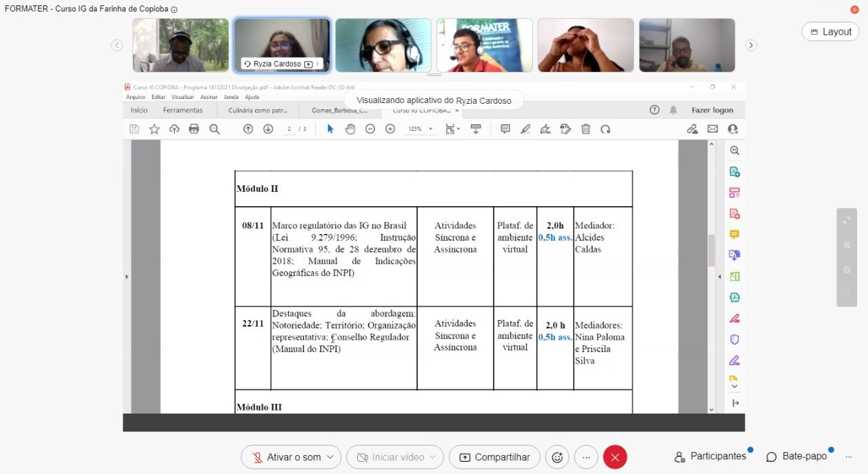Click the add comment note icon
The image size is (868, 474).
(505, 129)
